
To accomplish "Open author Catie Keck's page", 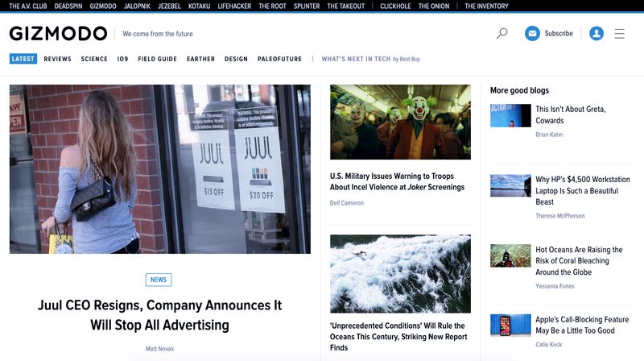I will point(549,345).
